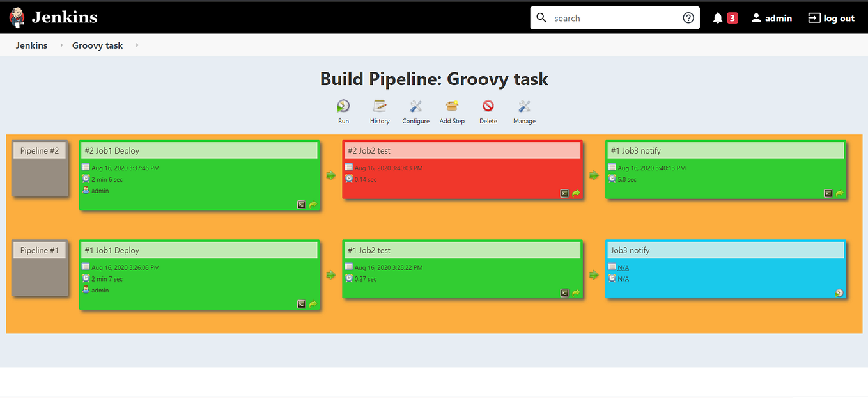The image size is (868, 398).
Task: Open search help question mark icon
Action: click(x=688, y=17)
